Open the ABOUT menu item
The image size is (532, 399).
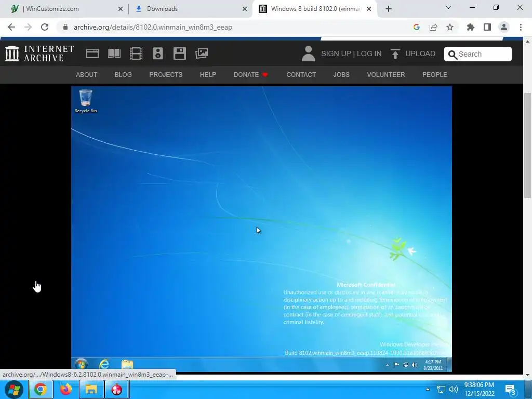tap(87, 75)
